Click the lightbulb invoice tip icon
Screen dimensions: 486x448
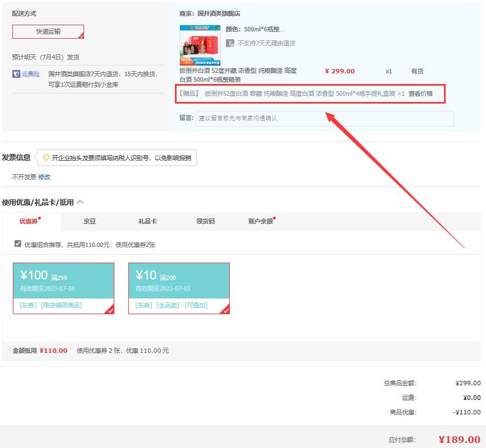46,158
